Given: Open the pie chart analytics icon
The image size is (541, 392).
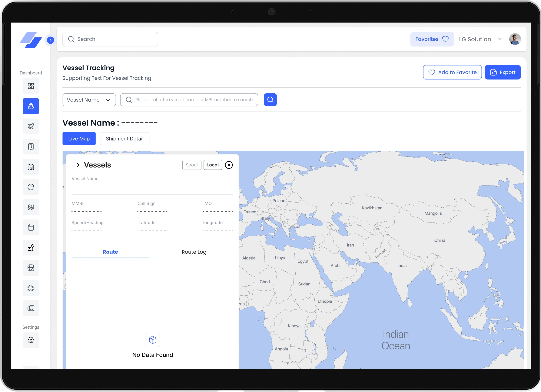Looking at the screenshot, I should [x=31, y=187].
